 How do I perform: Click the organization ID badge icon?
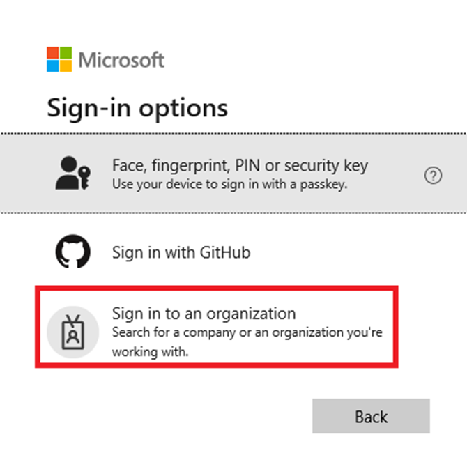pos(72,330)
